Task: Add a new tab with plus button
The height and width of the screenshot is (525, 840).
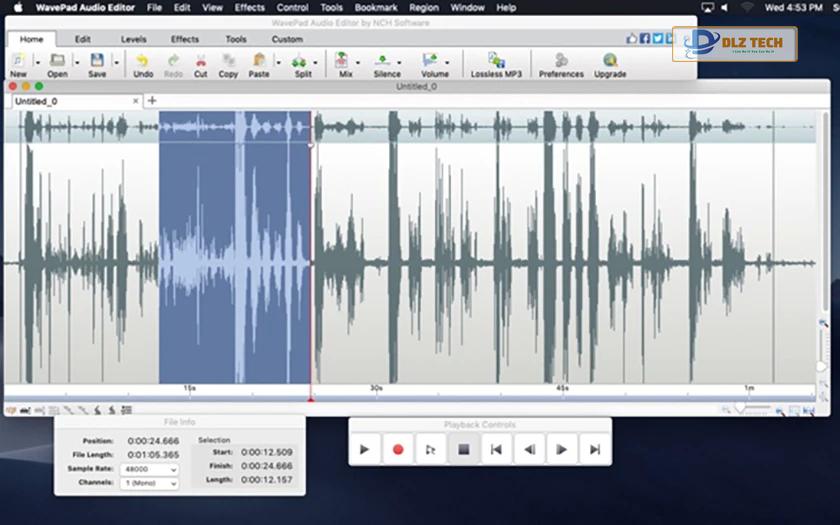Action: coord(152,100)
